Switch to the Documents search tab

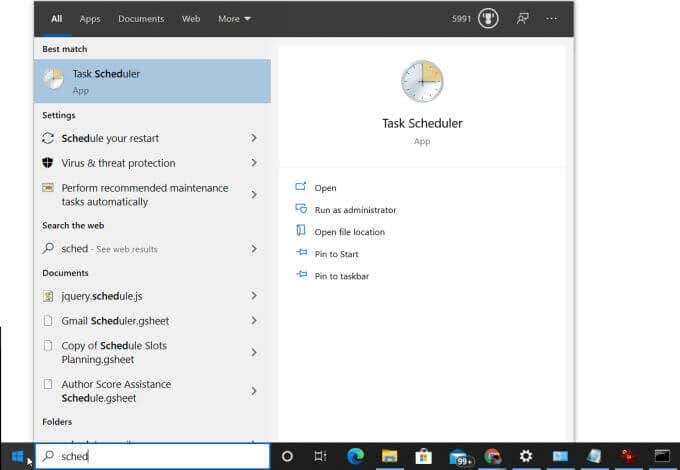(x=141, y=19)
